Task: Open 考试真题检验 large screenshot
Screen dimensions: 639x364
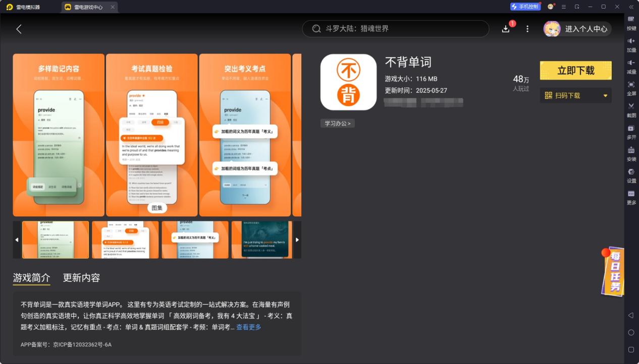Action: coord(152,135)
